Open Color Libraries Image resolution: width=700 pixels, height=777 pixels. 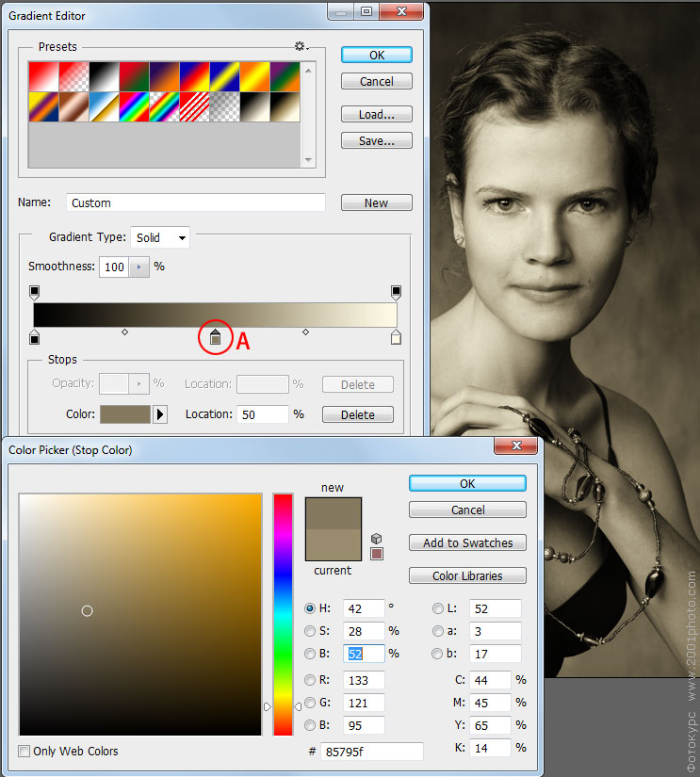(x=467, y=575)
